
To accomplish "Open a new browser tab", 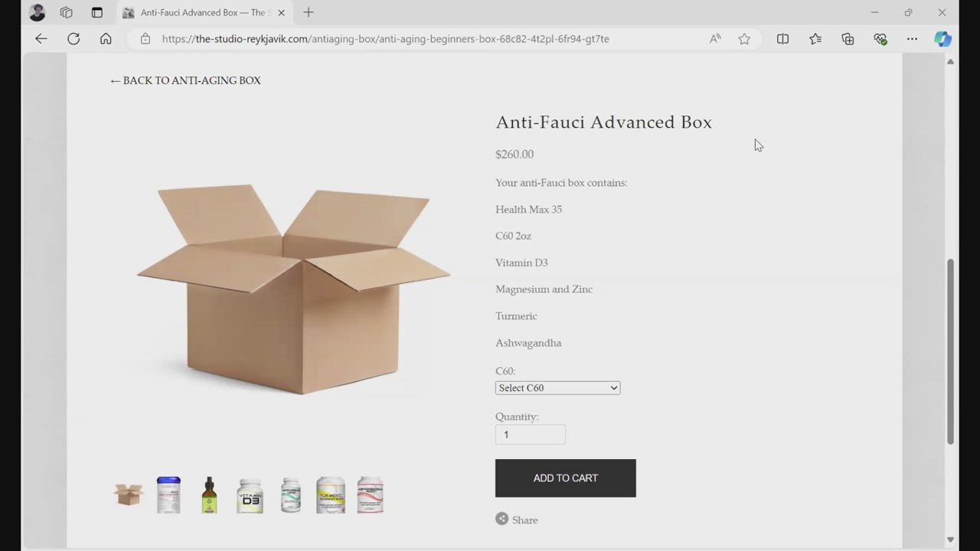I will [309, 12].
